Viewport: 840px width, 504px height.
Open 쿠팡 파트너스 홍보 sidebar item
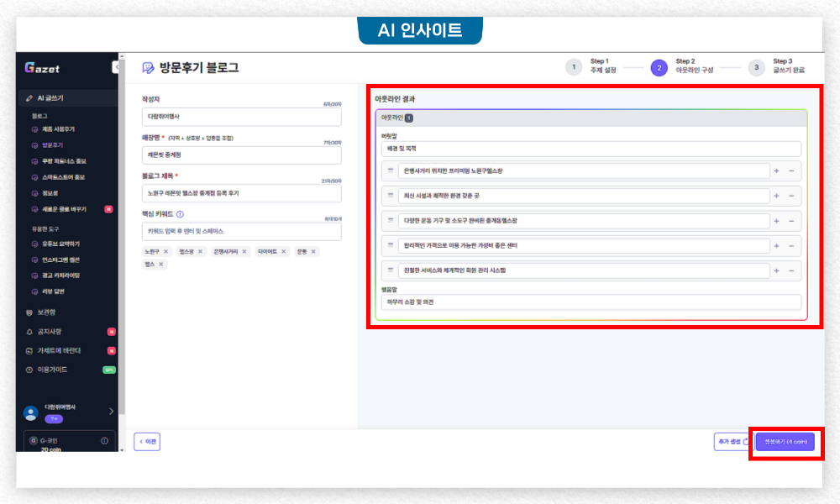[x=64, y=161]
